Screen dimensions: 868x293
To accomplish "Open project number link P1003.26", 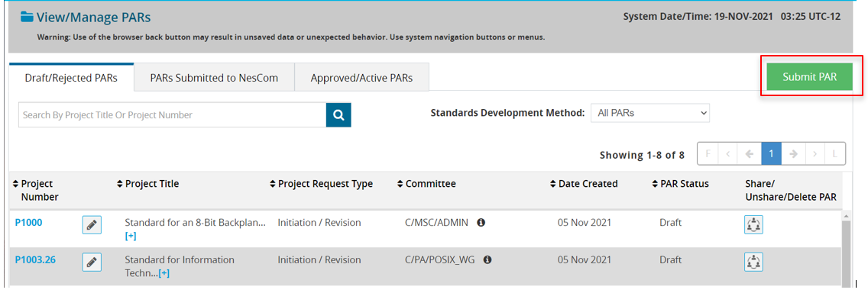I will click(35, 260).
